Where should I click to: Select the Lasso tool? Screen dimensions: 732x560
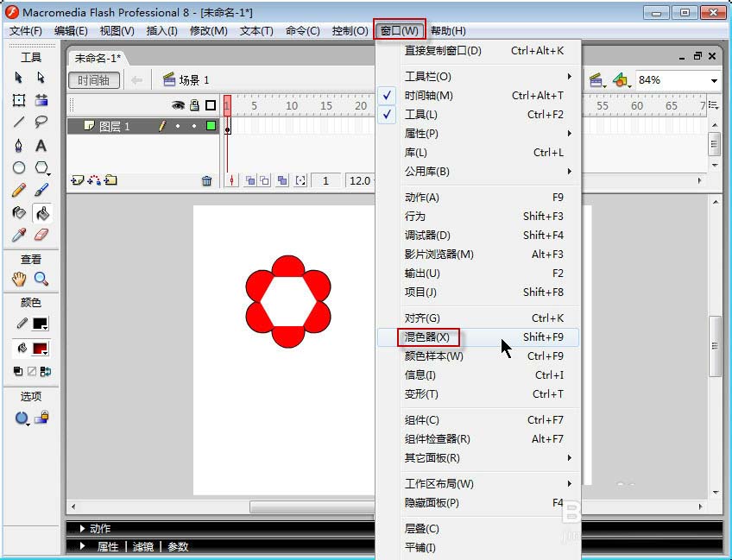click(41, 123)
